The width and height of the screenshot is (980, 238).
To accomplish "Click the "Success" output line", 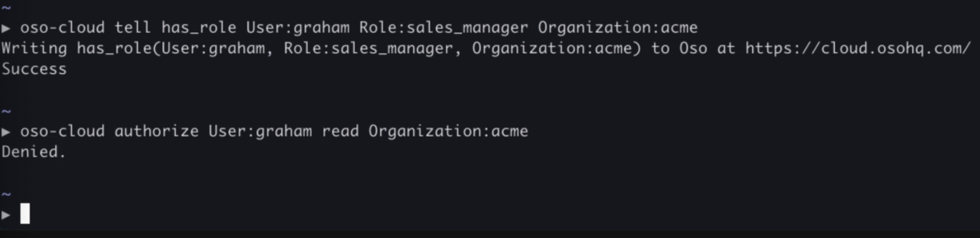I will click(34, 69).
